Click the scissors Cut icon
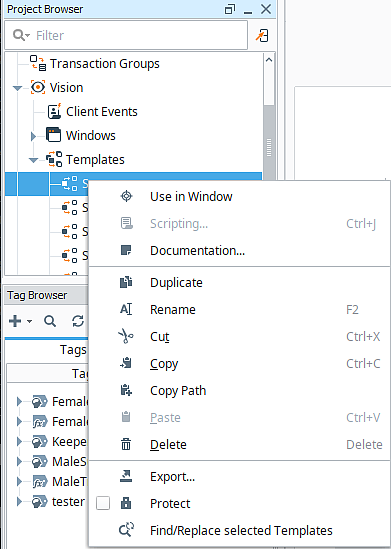The width and height of the screenshot is (391, 549). [x=126, y=336]
